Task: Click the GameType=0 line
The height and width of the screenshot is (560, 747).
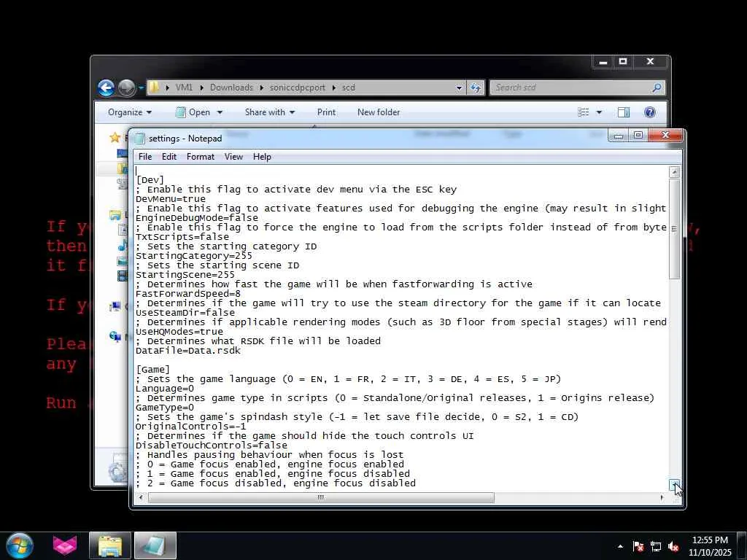Action: click(165, 408)
